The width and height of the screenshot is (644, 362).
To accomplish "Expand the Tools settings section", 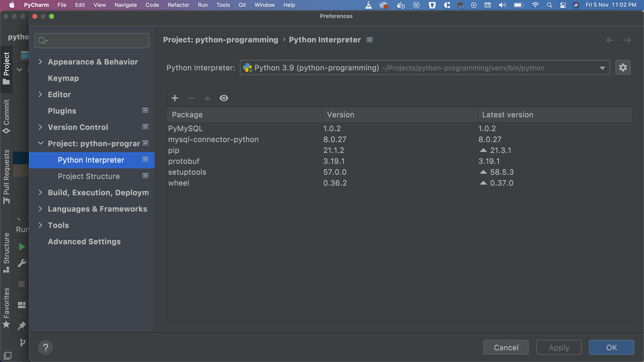I will tap(40, 225).
